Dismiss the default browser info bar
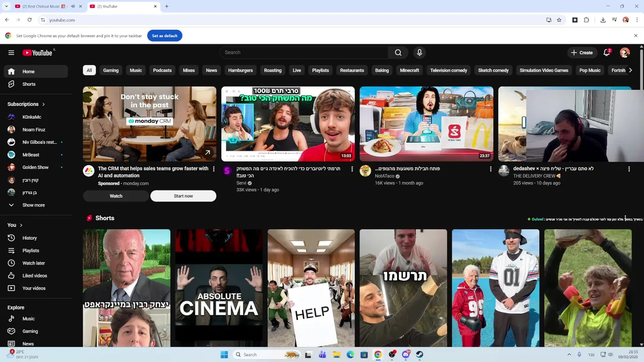This screenshot has height=362, width=644. pyautogui.click(x=635, y=36)
